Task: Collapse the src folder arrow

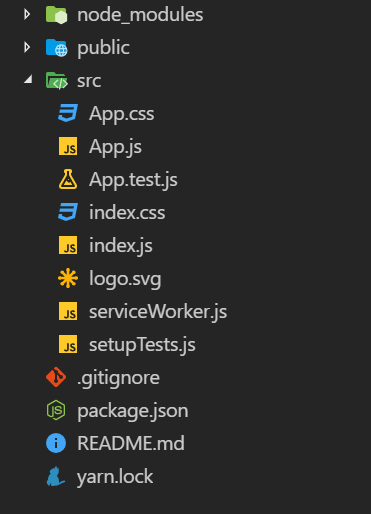Action: click(29, 80)
